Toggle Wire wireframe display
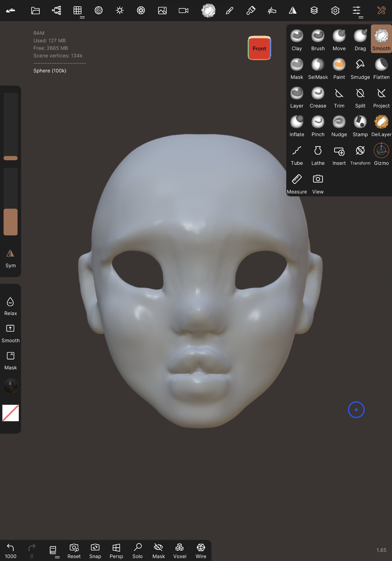The height and width of the screenshot is (561, 392). pos(201,551)
